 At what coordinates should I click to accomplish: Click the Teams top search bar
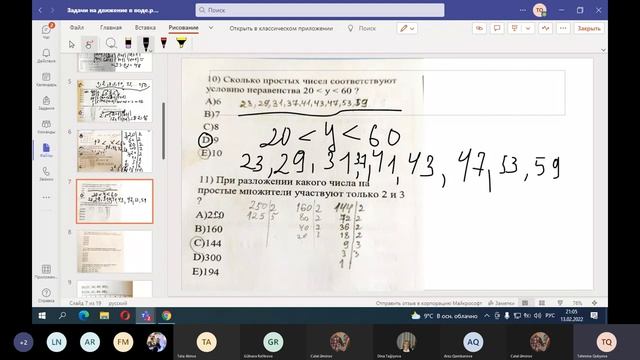click(x=320, y=10)
